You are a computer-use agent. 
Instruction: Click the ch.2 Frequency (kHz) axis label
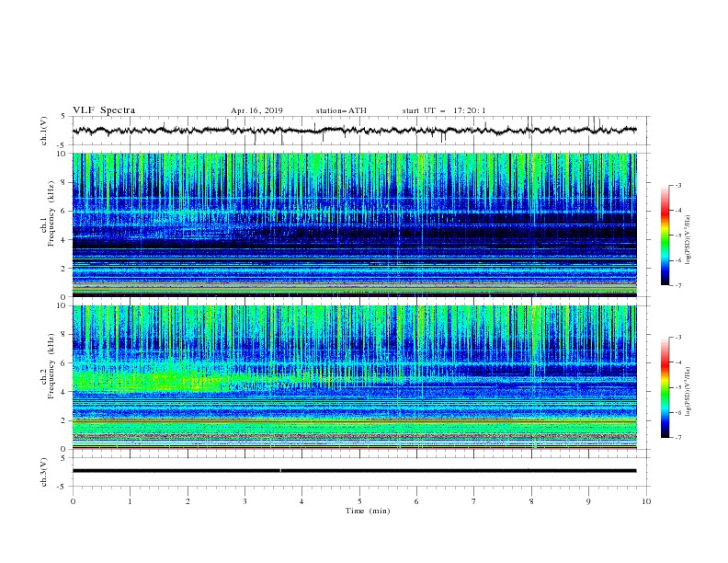48,366
